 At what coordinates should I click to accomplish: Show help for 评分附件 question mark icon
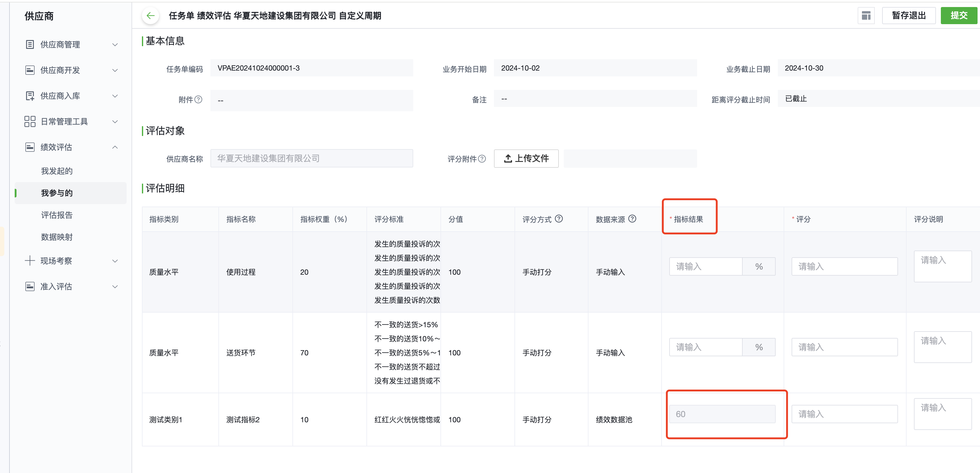(482, 159)
